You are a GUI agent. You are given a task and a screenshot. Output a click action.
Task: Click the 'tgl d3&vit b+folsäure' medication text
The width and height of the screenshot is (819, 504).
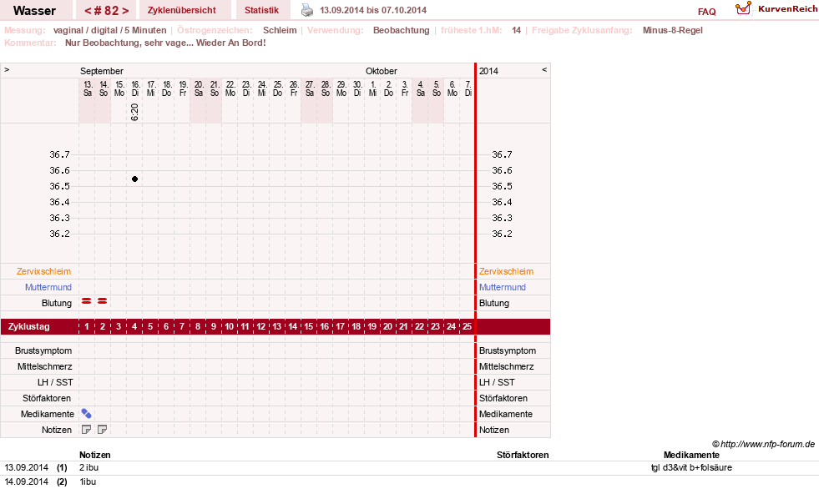click(x=691, y=467)
